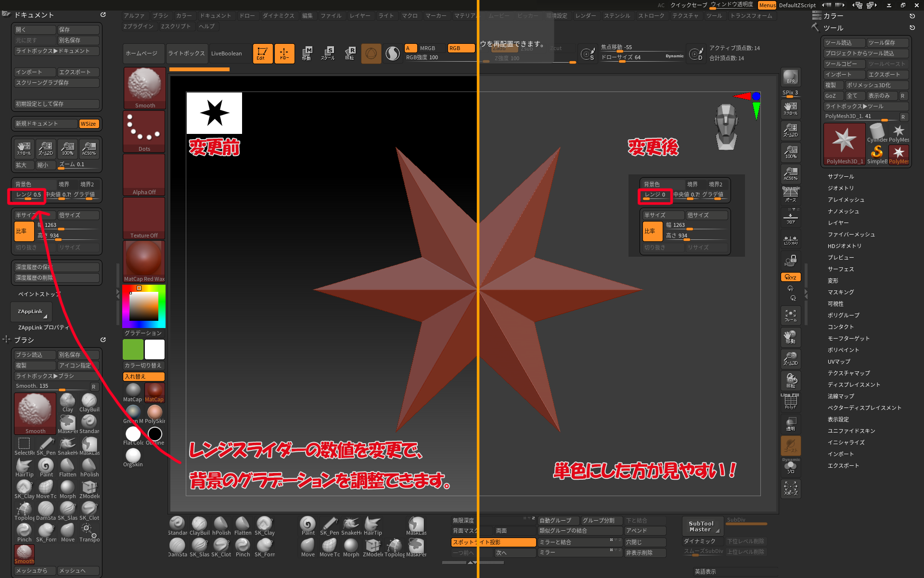Select the Morph brush in bottom shelf
Viewport: 924px width, 578px height.
[351, 548]
